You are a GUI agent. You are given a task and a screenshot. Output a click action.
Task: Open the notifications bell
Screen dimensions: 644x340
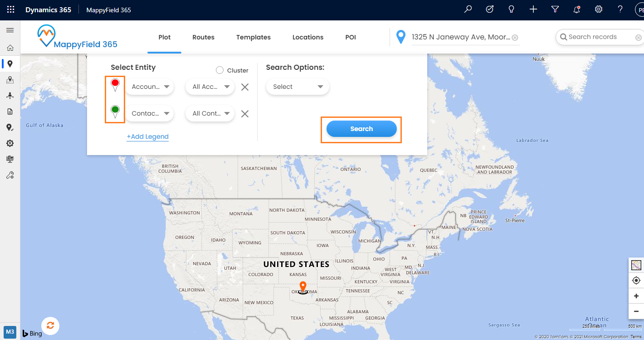tap(577, 9)
